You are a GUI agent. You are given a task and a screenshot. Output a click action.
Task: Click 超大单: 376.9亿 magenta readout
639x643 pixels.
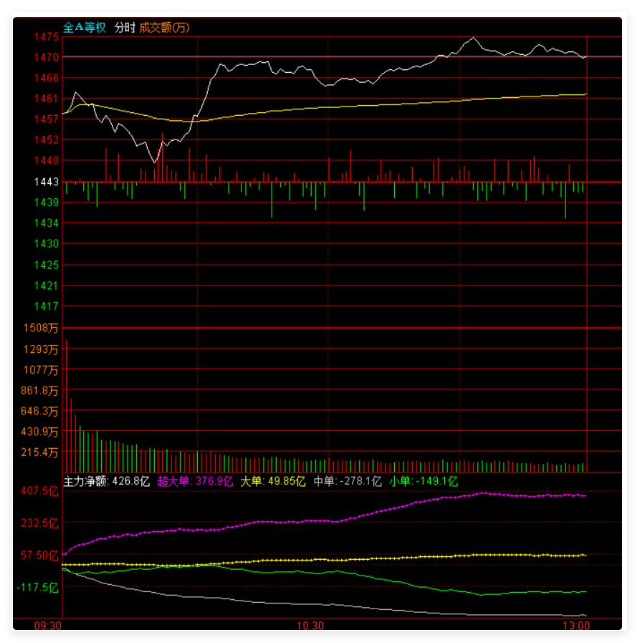195,481
